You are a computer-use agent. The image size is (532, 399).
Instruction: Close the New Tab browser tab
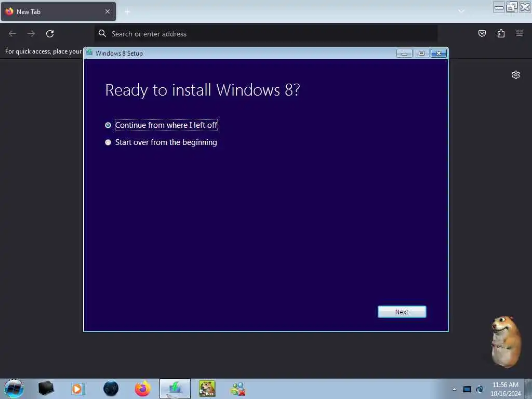tap(108, 11)
